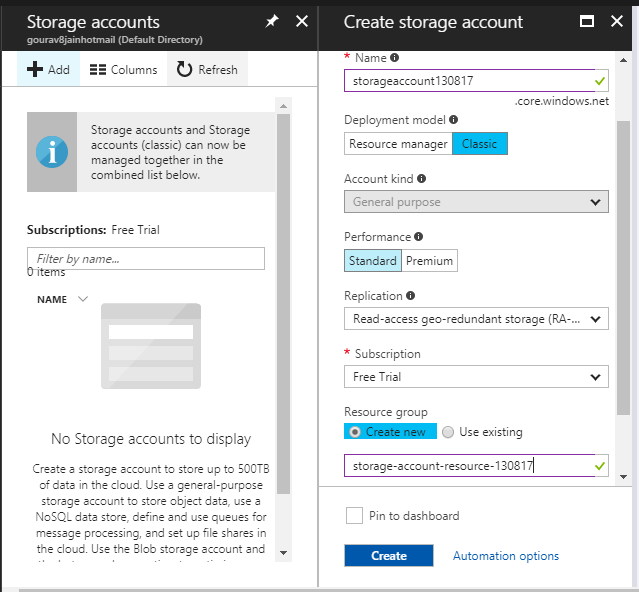Click Performance info icon
The image size is (639, 592).
point(418,237)
